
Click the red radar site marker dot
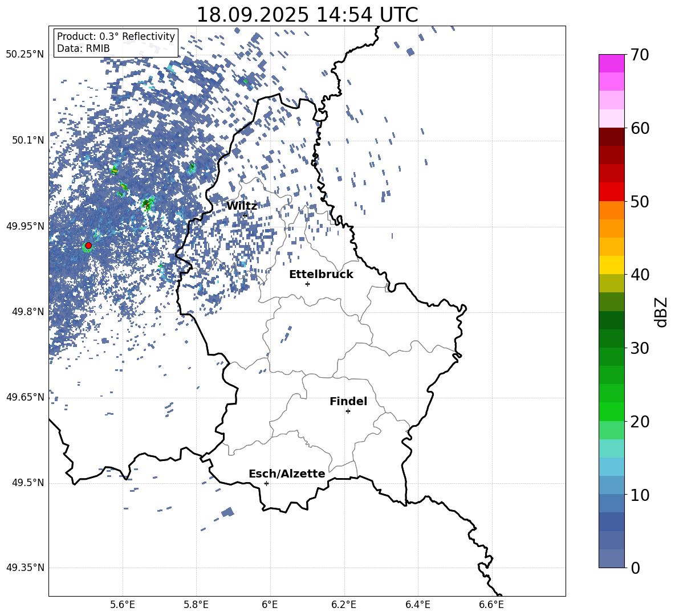[88, 246]
